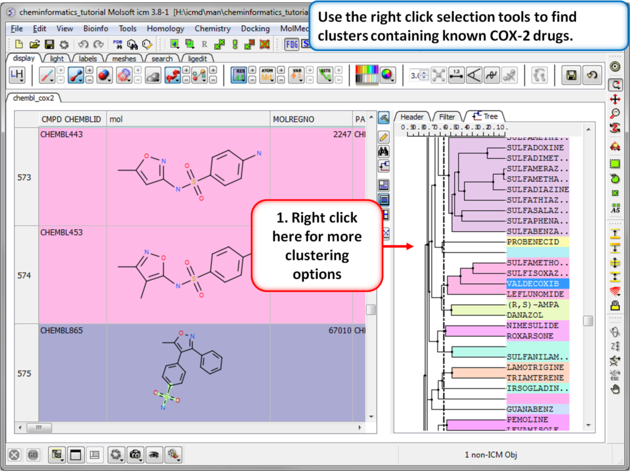The width and height of the screenshot is (630, 471).
Task: Open file using the folder icon
Action: pyautogui.click(x=34, y=45)
